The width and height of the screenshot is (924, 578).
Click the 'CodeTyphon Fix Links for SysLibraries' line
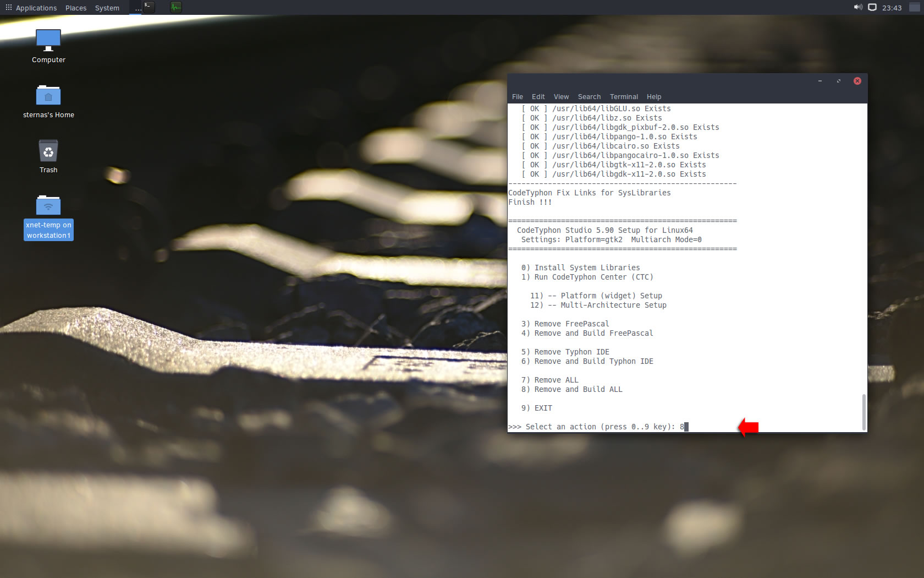[x=590, y=193]
